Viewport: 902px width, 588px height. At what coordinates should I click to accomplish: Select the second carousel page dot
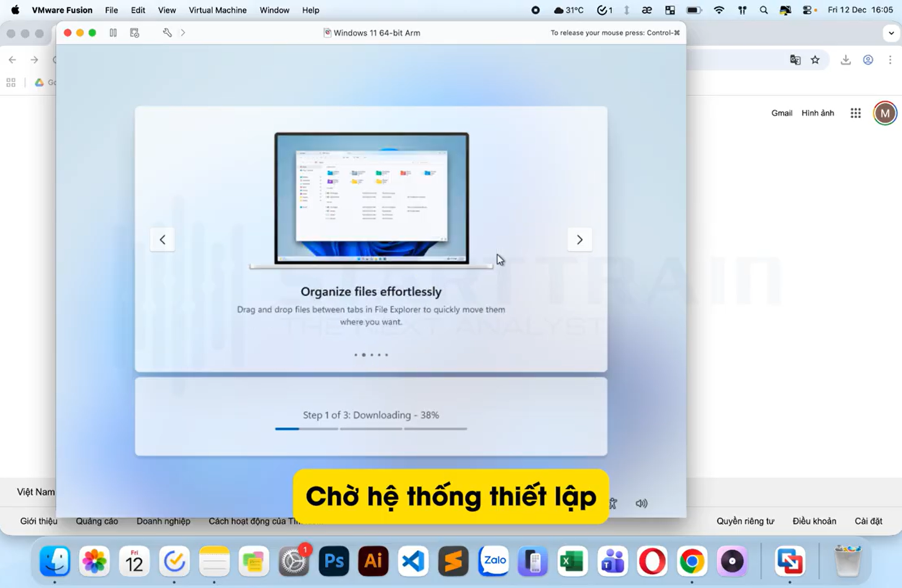click(x=364, y=355)
